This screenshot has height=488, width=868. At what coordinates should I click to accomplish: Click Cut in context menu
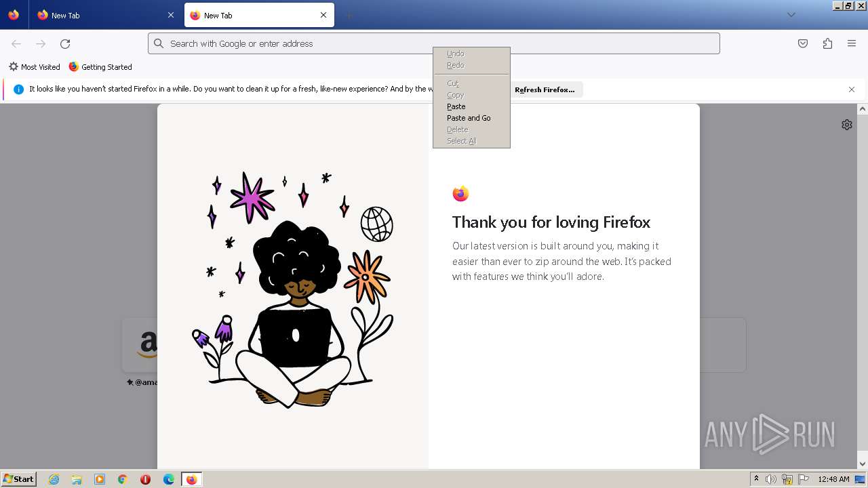click(471, 83)
